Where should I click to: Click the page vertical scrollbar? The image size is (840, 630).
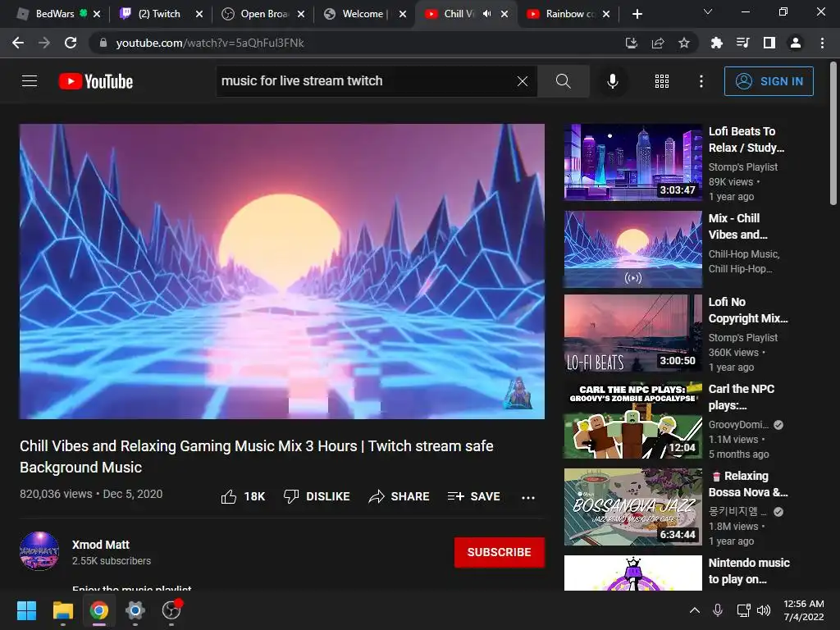(x=833, y=134)
